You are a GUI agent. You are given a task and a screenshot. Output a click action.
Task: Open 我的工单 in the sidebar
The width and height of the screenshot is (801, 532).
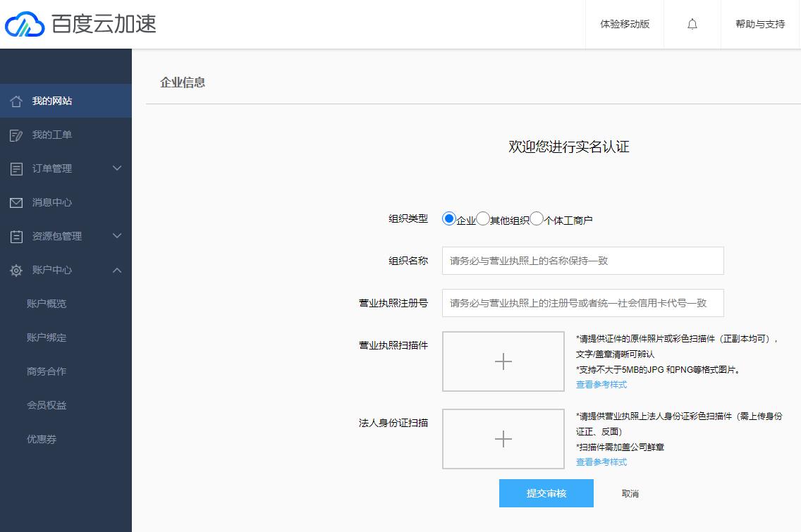pos(66,135)
